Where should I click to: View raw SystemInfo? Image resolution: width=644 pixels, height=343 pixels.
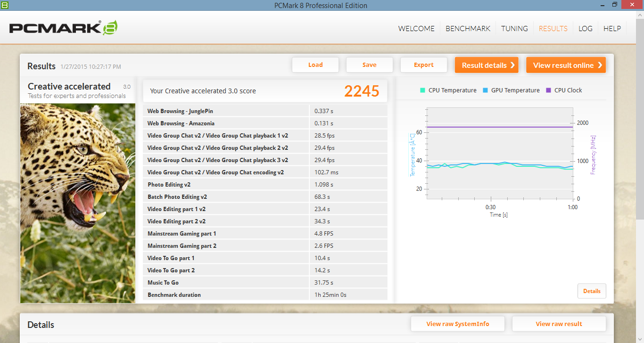457,324
